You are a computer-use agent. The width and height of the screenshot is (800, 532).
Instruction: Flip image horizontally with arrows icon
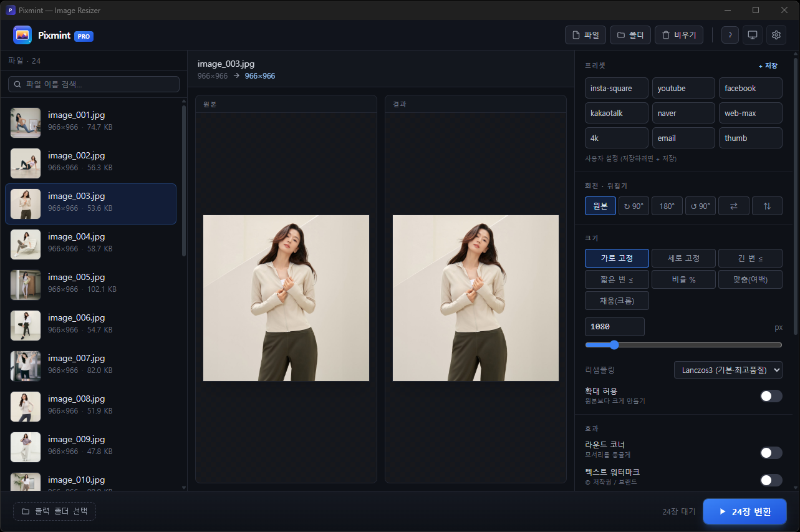coord(734,206)
